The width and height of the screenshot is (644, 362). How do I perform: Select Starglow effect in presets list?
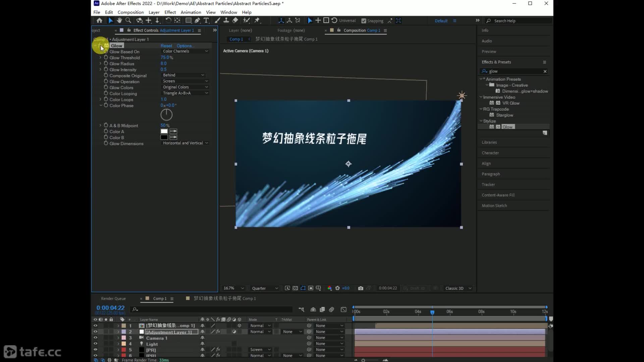coord(504,115)
